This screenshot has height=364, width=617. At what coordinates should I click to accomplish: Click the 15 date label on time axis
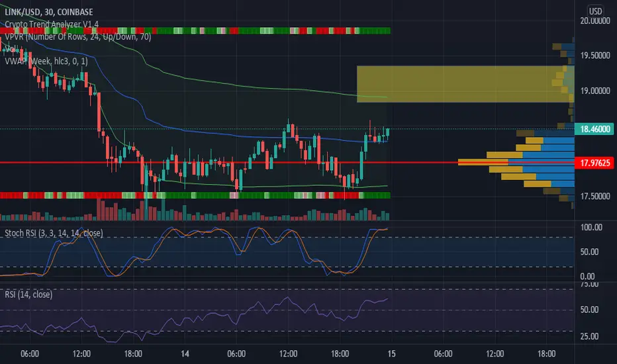click(391, 354)
